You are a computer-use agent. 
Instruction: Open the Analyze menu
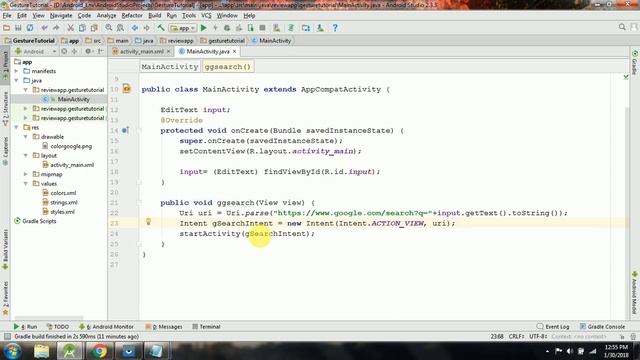pos(106,16)
